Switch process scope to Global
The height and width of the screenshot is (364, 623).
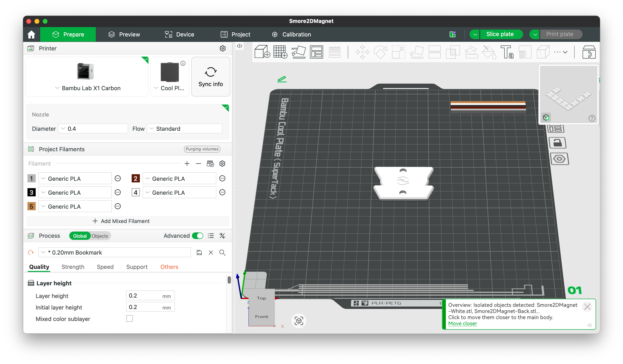click(80, 236)
